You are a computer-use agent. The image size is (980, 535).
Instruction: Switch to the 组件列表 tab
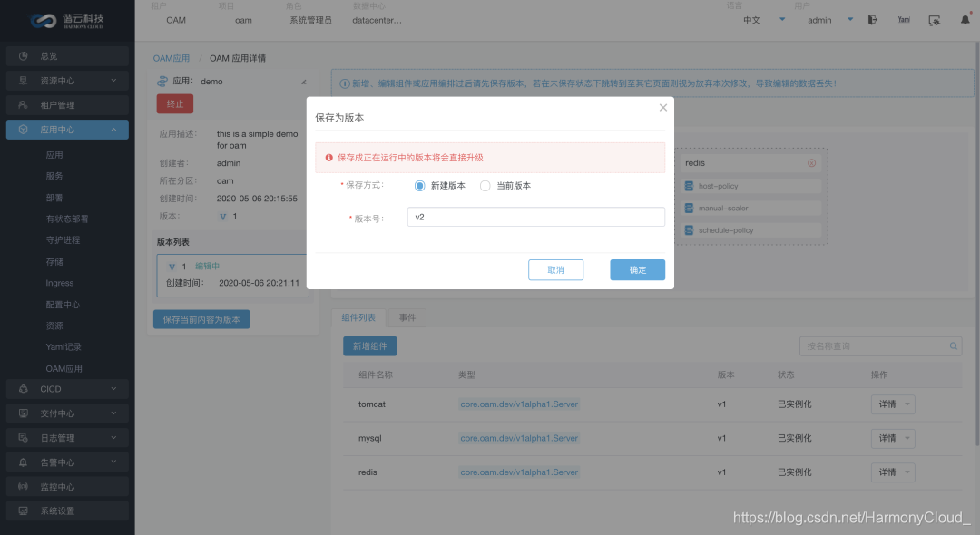(358, 317)
